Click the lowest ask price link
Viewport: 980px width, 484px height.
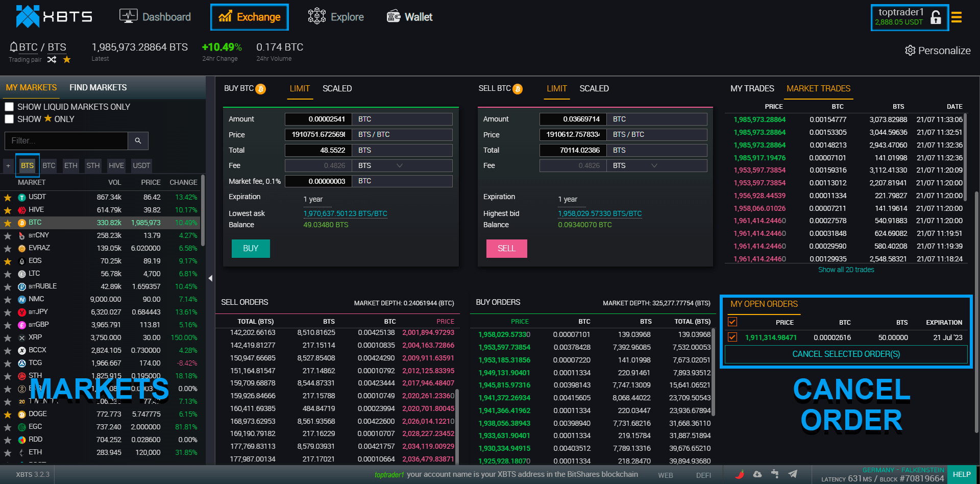[345, 213]
